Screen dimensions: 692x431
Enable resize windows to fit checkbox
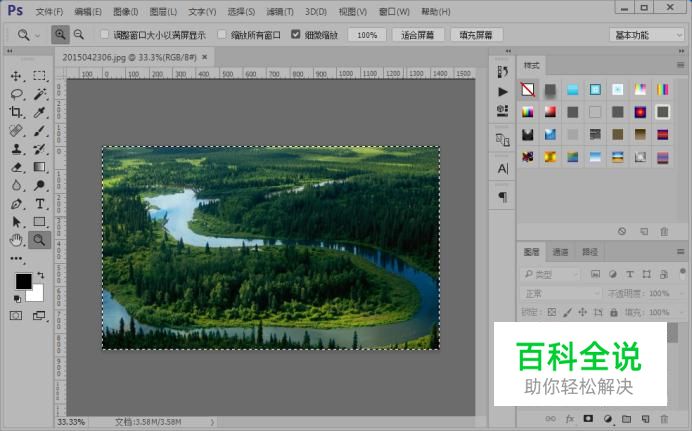pyautogui.click(x=105, y=34)
